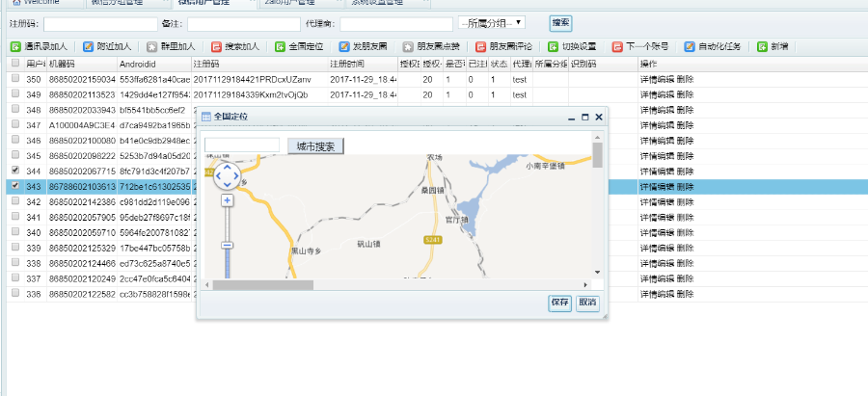868x396 pixels.
Task: Check the checkbox for user 350
Action: (x=14, y=79)
